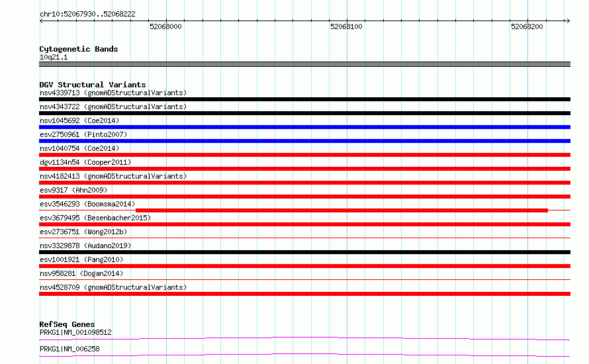
Task: Click the thick red esv3546293 segment bar
Action: tap(342, 210)
